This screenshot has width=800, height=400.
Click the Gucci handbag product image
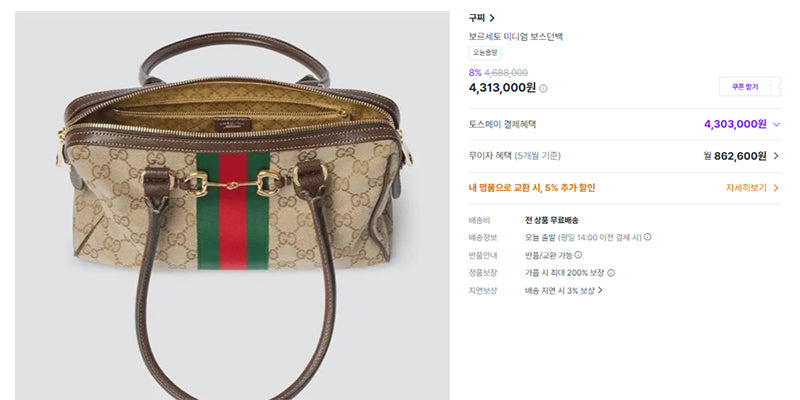coord(232,206)
